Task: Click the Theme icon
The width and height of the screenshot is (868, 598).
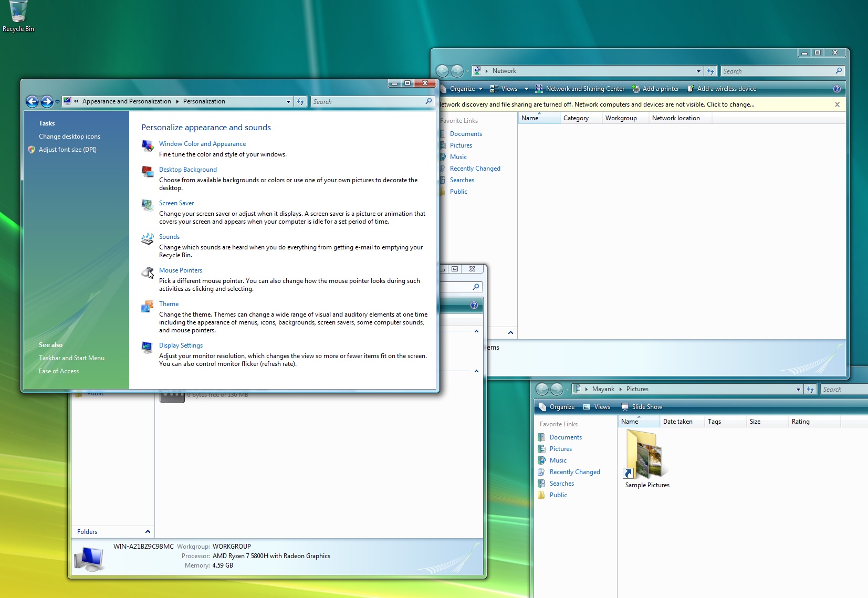Action: coord(147,306)
